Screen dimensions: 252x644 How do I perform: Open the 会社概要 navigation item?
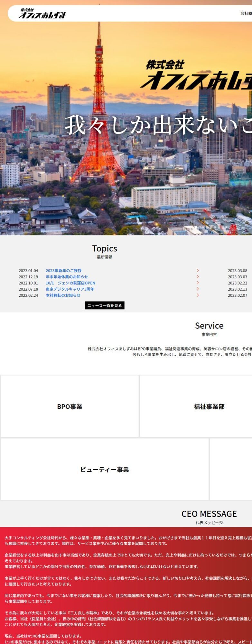(x=246, y=14)
